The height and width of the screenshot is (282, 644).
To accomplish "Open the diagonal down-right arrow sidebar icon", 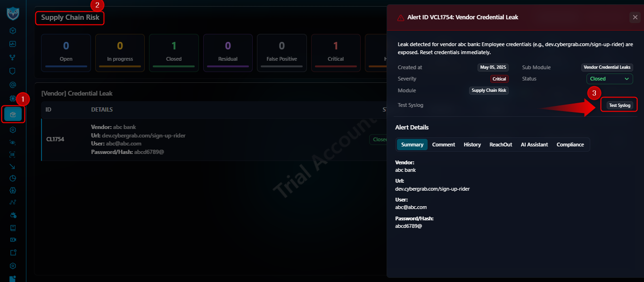I will click(x=13, y=166).
